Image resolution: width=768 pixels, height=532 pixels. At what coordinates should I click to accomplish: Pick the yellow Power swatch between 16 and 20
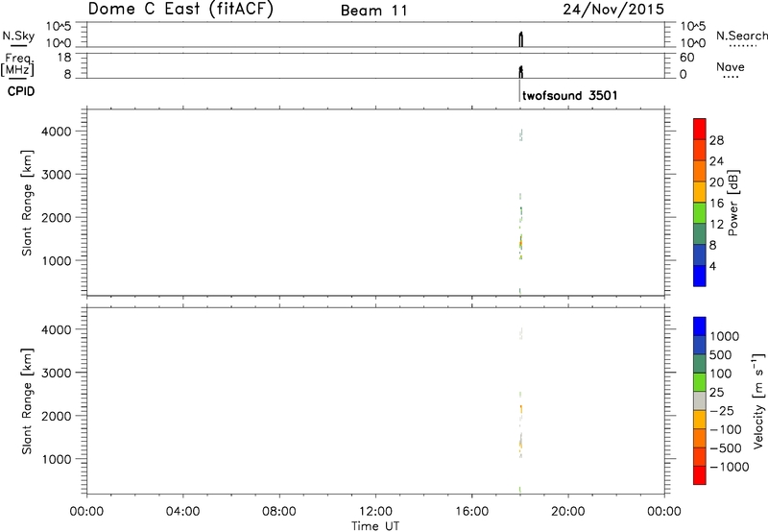click(700, 191)
